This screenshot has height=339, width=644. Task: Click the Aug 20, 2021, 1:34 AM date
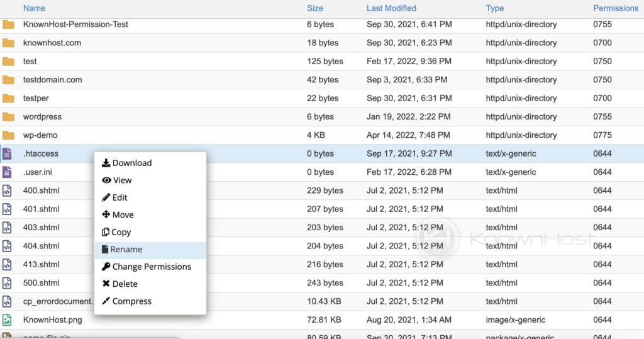coord(409,320)
